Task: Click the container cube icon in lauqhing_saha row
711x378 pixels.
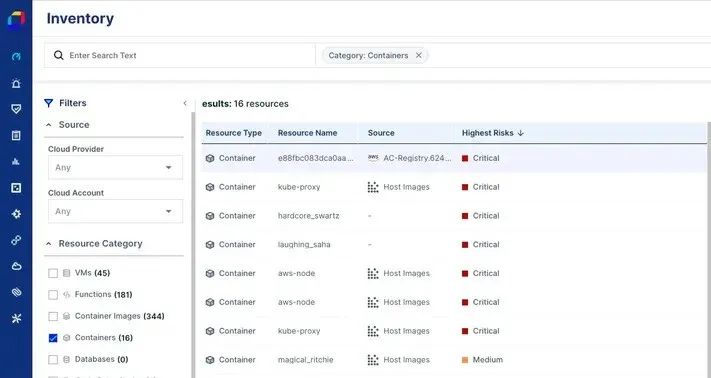Action: (x=209, y=245)
